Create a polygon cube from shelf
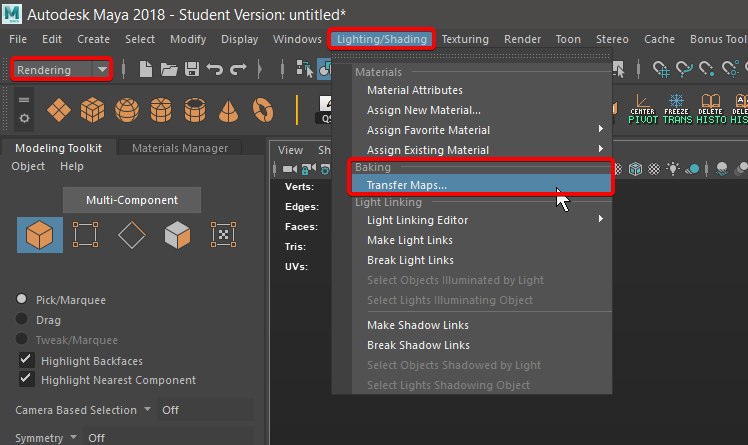748x445 pixels. pos(93,110)
